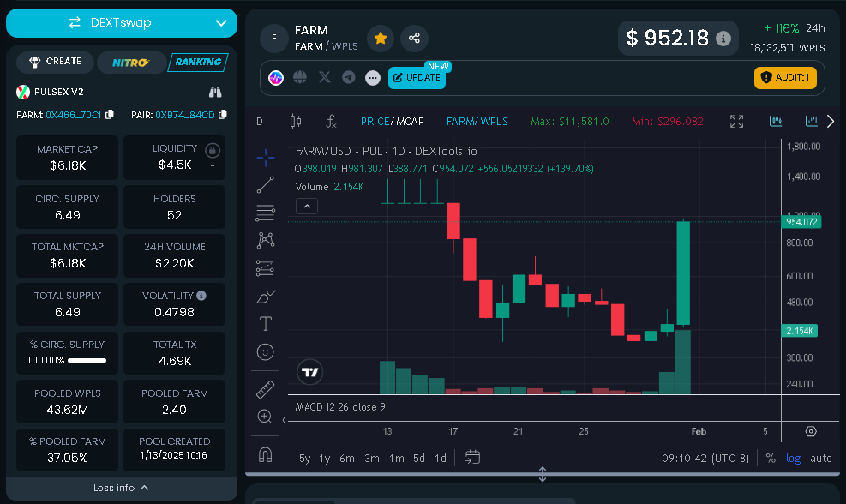Open the emoji icons tool
This screenshot has width=846, height=504.
[265, 351]
